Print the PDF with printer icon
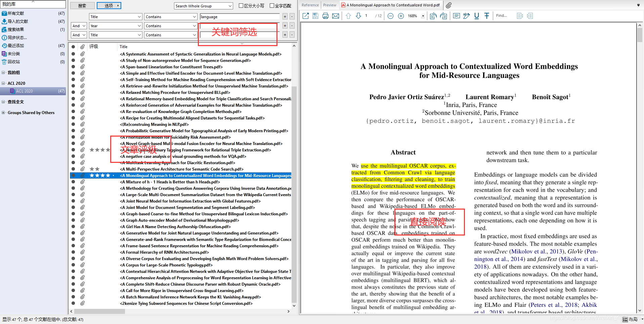 [x=326, y=16]
